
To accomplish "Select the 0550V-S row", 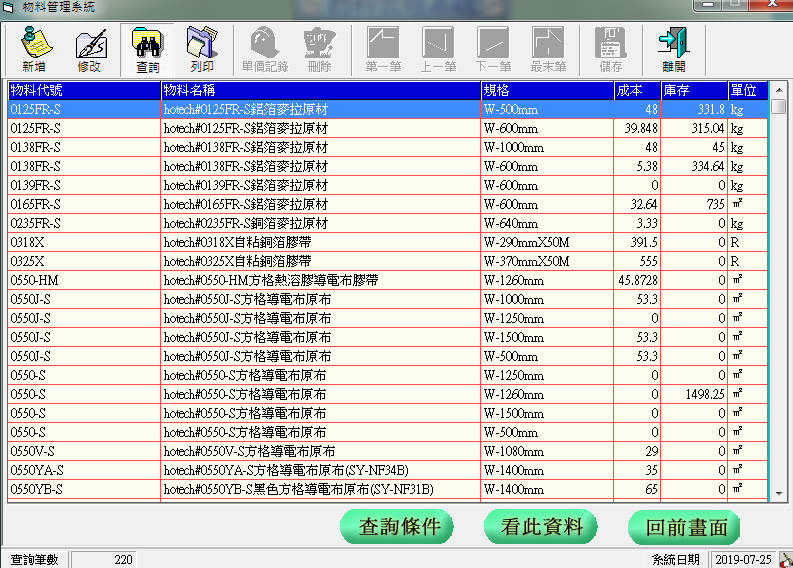I will pyautogui.click(x=388, y=451).
